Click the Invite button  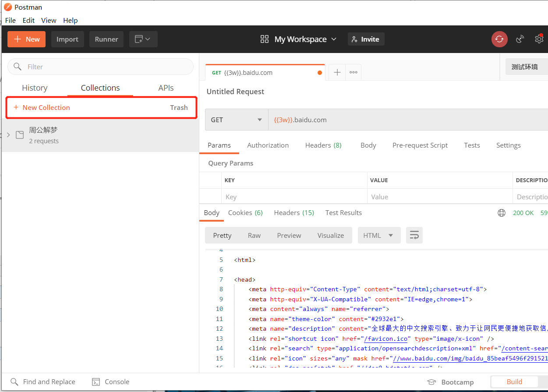[x=366, y=39]
